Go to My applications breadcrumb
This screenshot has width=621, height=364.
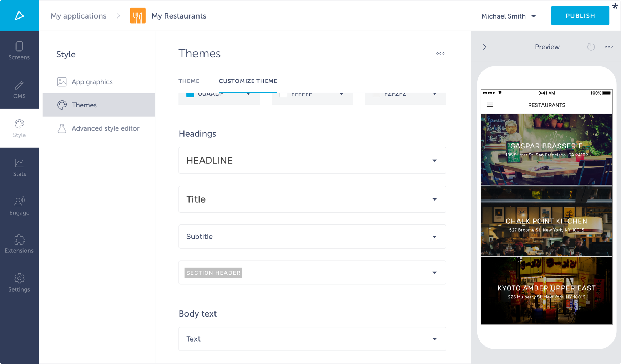pyautogui.click(x=79, y=16)
